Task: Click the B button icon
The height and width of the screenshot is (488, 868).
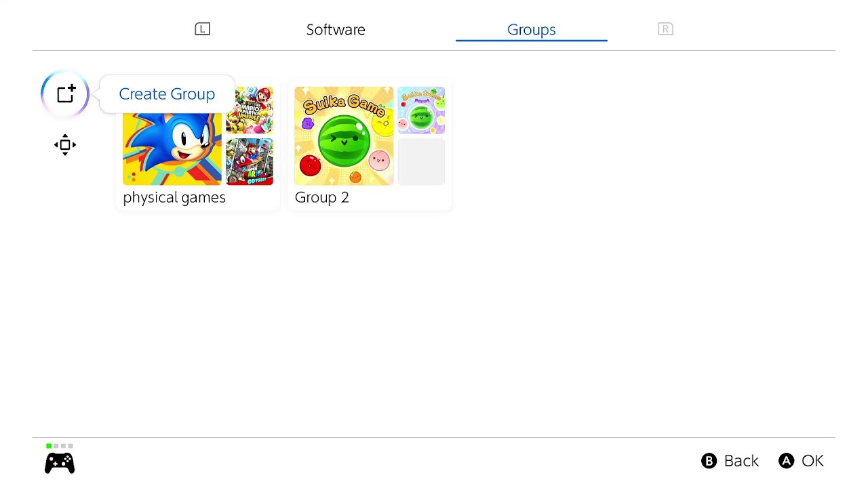Action: coord(709,461)
